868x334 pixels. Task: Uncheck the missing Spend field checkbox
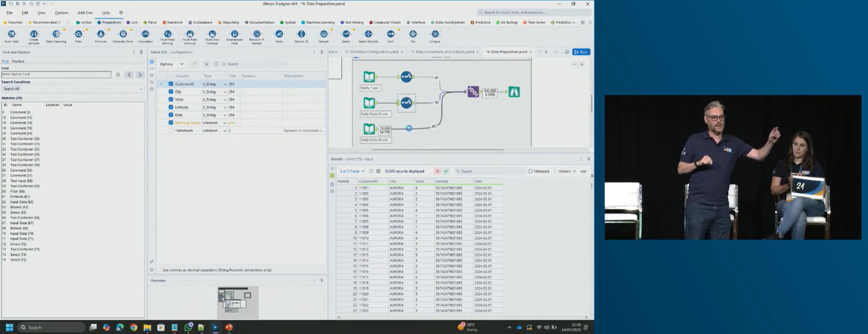(171, 122)
